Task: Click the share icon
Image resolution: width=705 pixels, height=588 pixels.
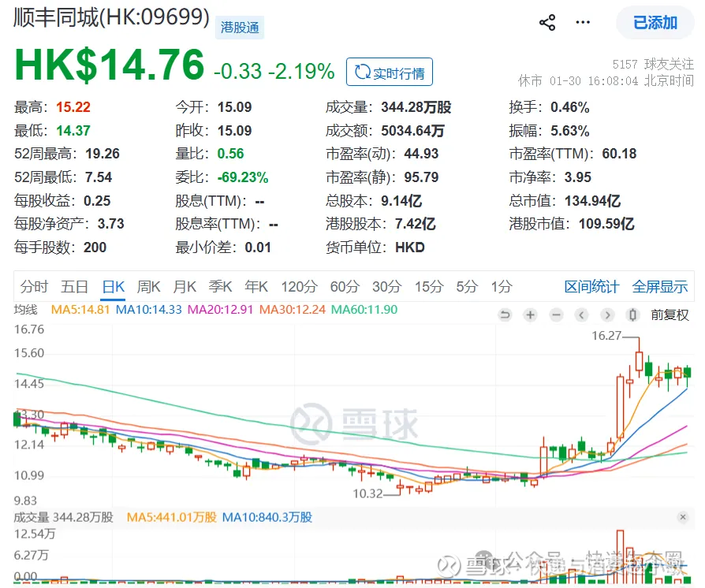Action: [x=547, y=23]
